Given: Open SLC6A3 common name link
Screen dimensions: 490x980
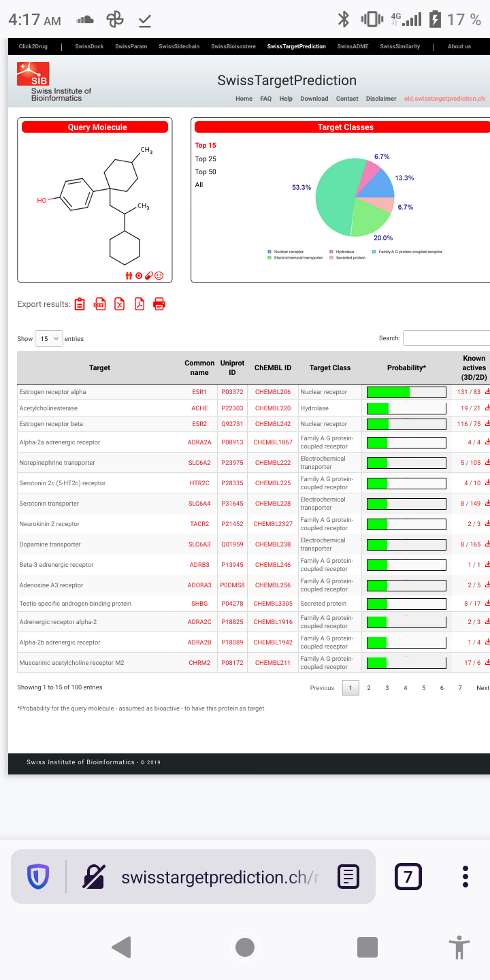Looking at the screenshot, I should (199, 544).
